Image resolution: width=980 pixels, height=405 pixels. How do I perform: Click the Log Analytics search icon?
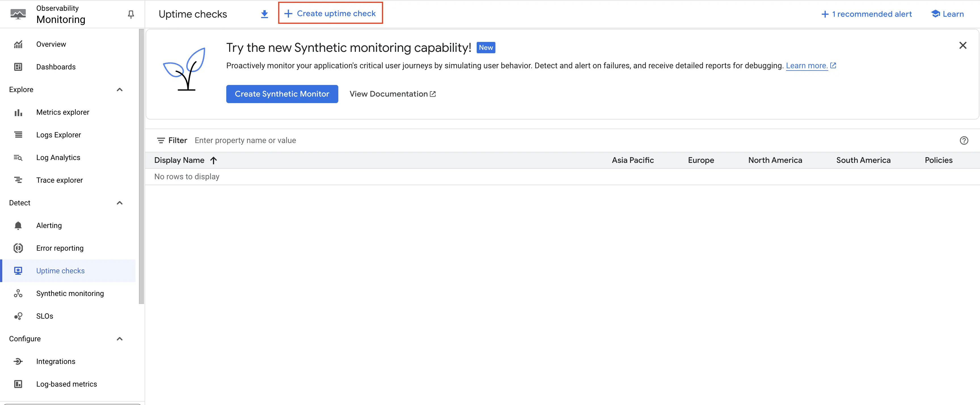(18, 158)
